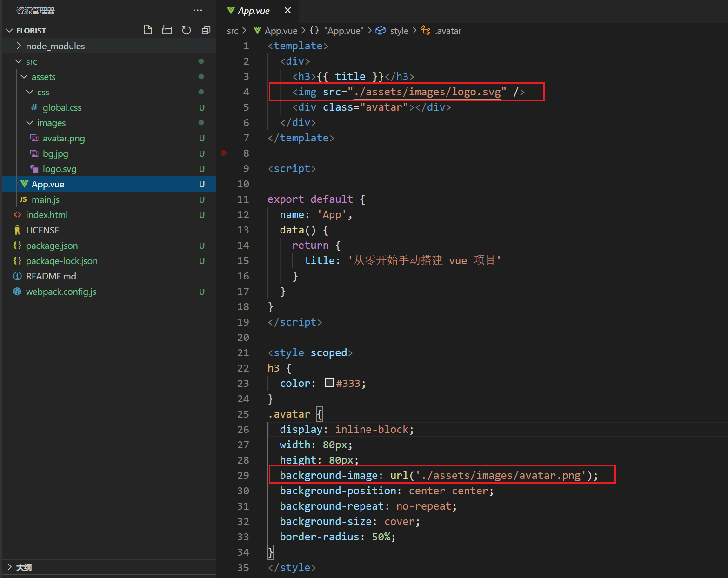Click the HTML brackets icon beside index.html

tap(17, 215)
